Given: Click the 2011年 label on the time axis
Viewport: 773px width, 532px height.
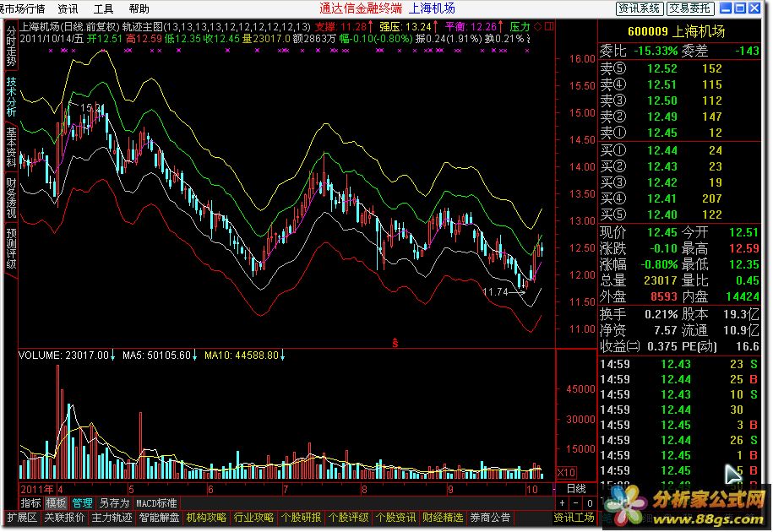Looking at the screenshot, I should (37, 489).
